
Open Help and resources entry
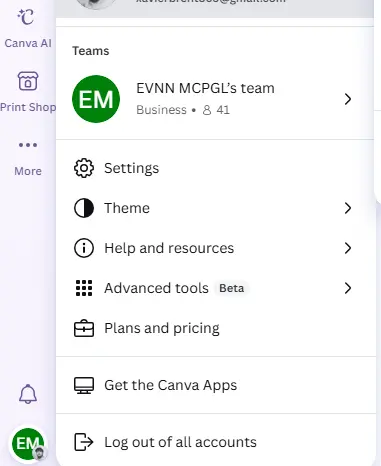[x=215, y=248]
